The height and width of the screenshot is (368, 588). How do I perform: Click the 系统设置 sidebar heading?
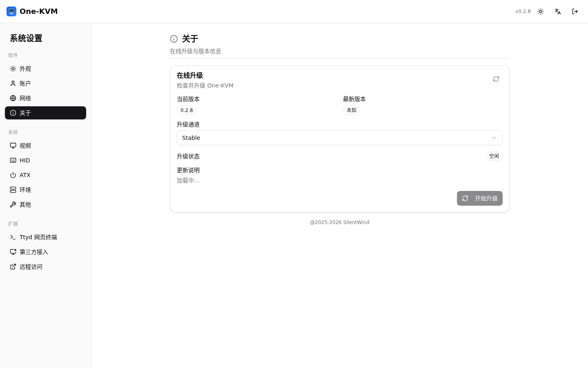pyautogui.click(x=26, y=38)
